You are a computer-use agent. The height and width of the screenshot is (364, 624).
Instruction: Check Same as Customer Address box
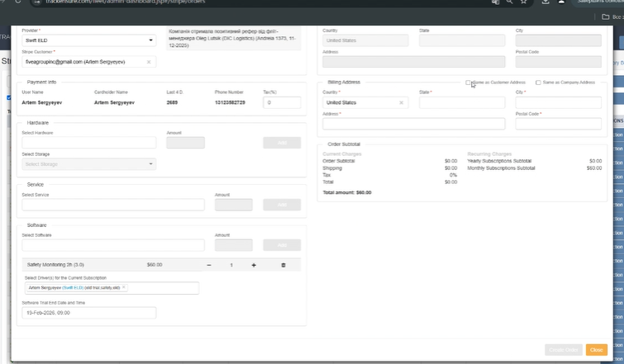pos(468,83)
